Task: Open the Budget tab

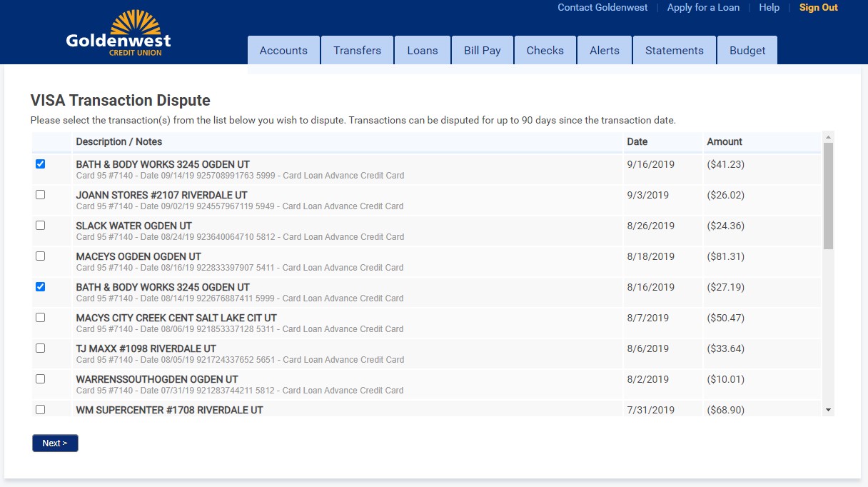Action: pyautogui.click(x=747, y=51)
